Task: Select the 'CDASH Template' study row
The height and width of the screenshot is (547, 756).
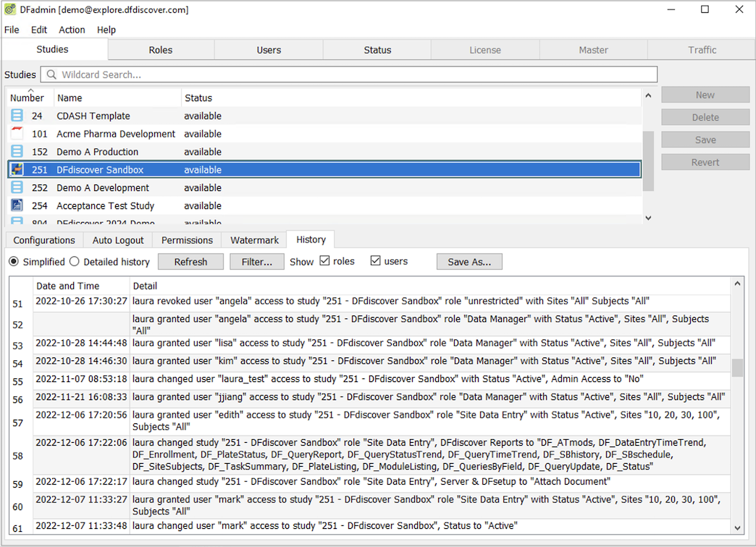Action: click(324, 116)
